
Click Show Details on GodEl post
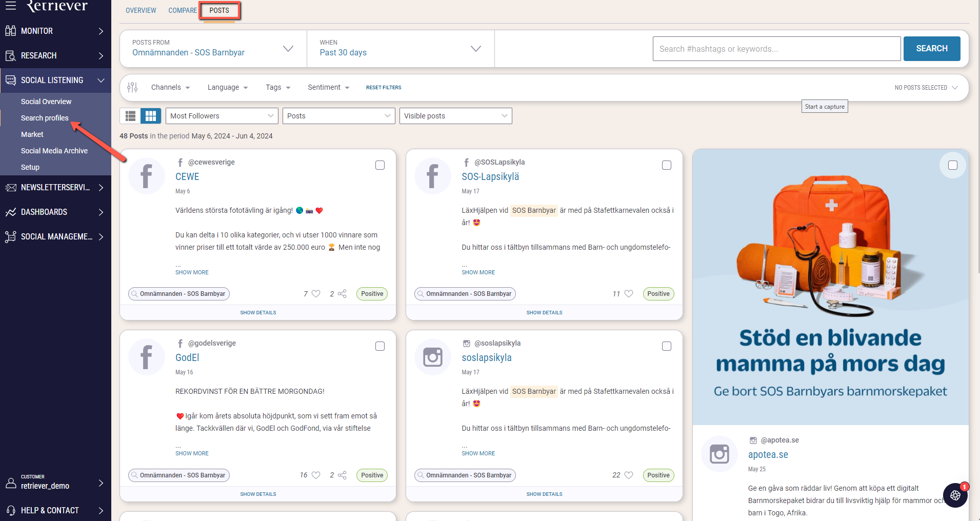258,494
